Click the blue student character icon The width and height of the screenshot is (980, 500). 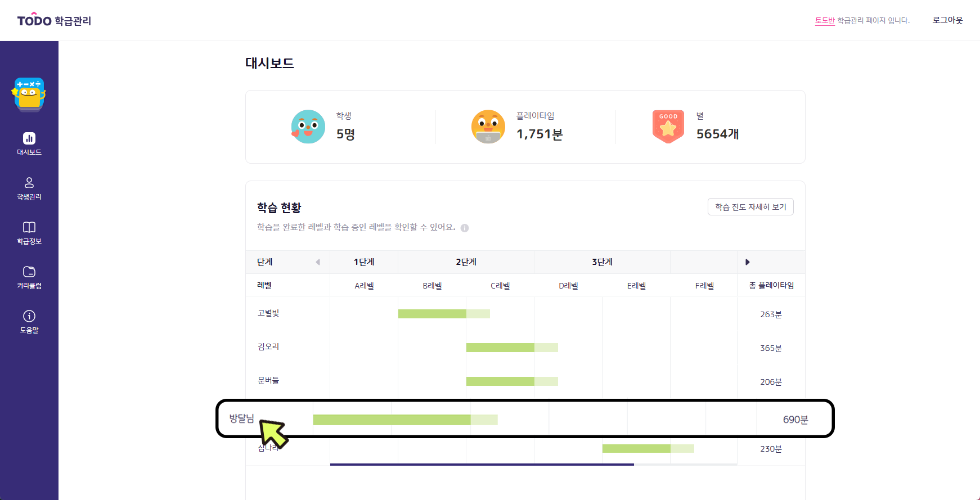point(308,127)
